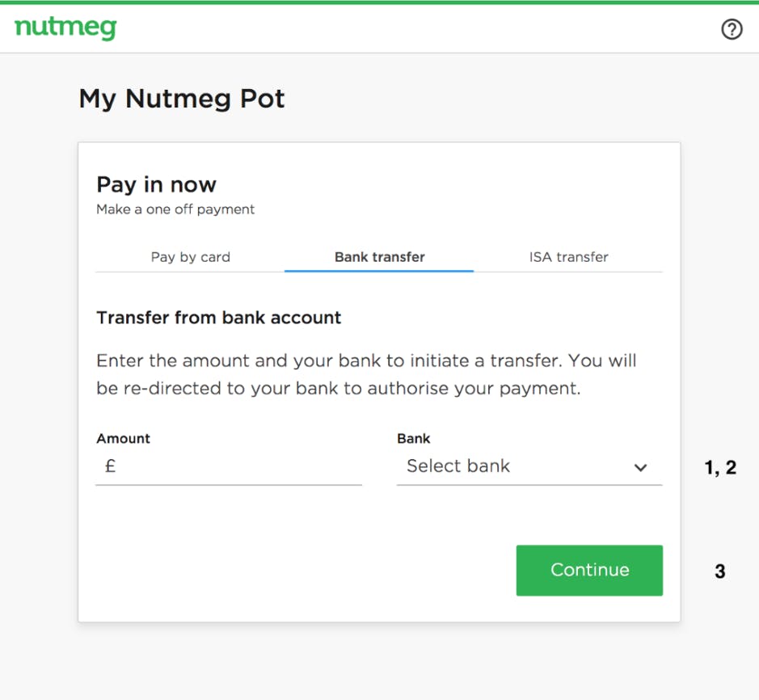Open the Select bank dropdown
This screenshot has width=759, height=700.
[x=529, y=466]
